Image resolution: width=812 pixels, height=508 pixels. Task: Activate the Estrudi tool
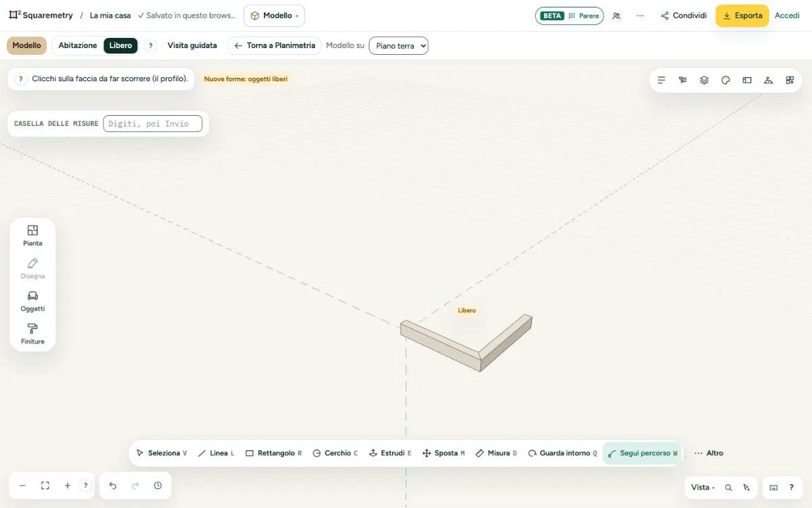(x=390, y=453)
